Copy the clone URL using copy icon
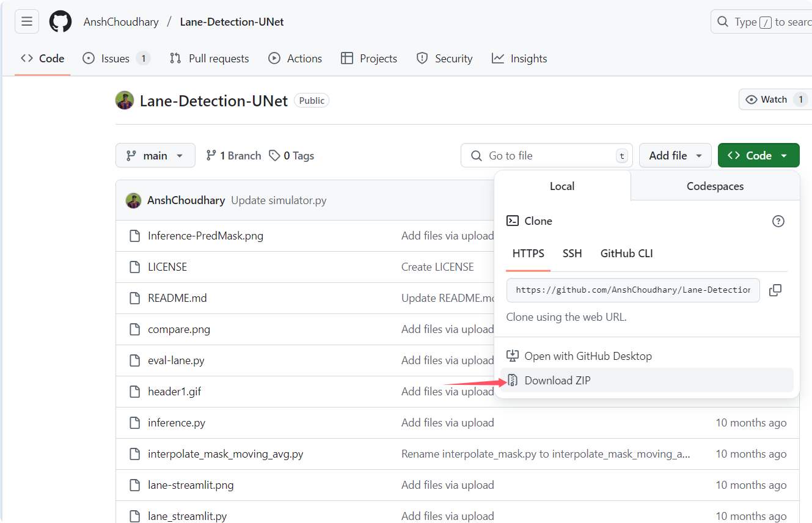Screen dimensions: 812x523 click(x=775, y=290)
